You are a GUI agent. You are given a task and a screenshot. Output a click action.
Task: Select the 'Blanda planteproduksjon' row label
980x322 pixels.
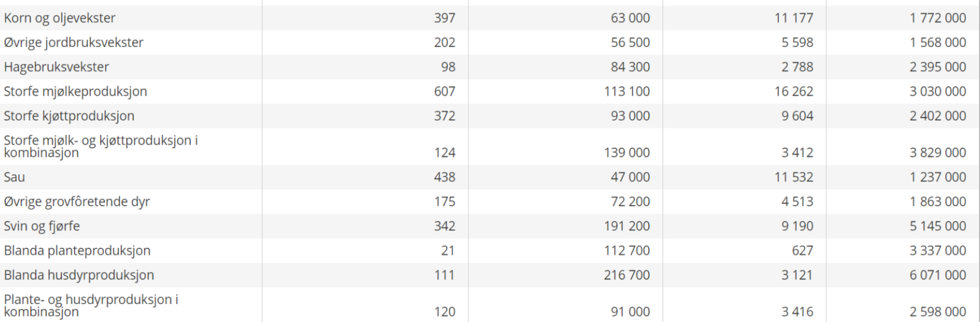point(77,251)
